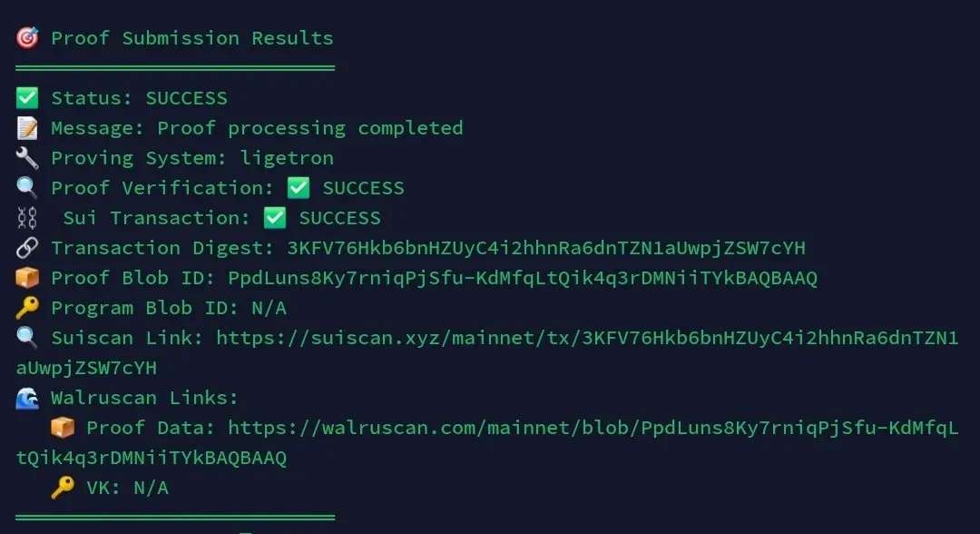Open the walruscan.com mainnet blob link

[487, 442]
